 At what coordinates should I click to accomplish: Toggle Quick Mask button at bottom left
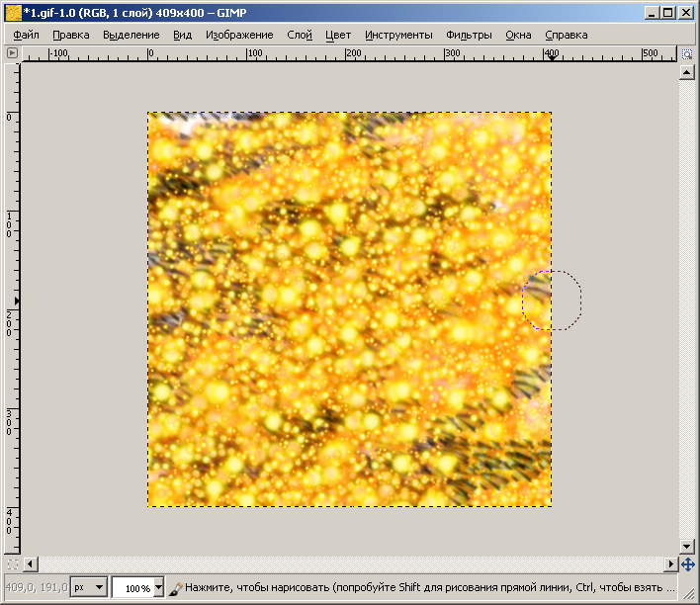coord(13,564)
